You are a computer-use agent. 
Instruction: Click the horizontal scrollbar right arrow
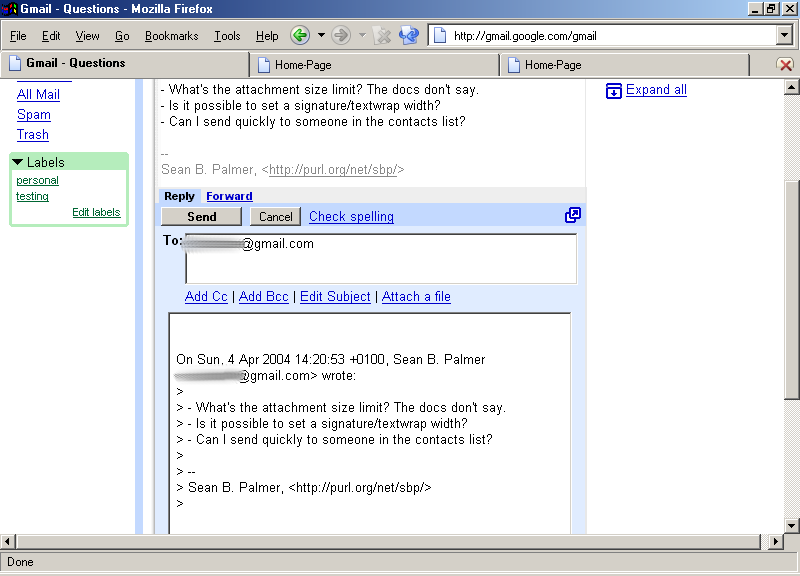[774, 541]
